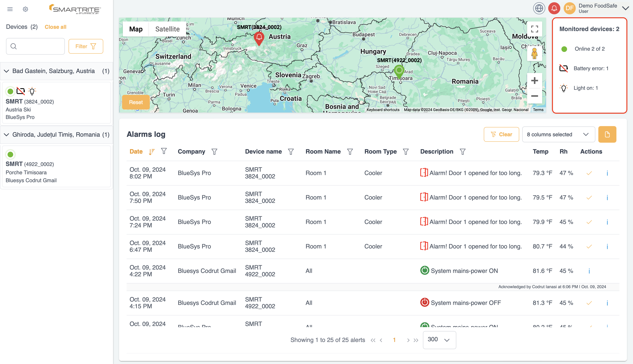Image resolution: width=633 pixels, height=364 pixels.
Task: Click the Street View pegman icon
Action: pyautogui.click(x=534, y=53)
